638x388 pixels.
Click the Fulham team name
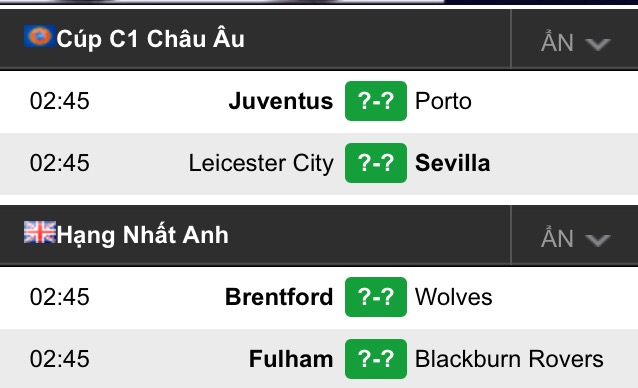tap(291, 359)
